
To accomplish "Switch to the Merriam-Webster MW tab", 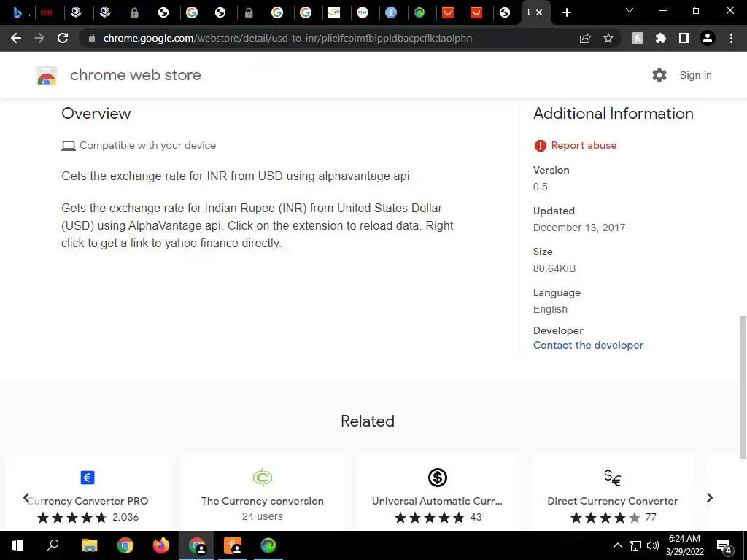I will click(x=363, y=12).
